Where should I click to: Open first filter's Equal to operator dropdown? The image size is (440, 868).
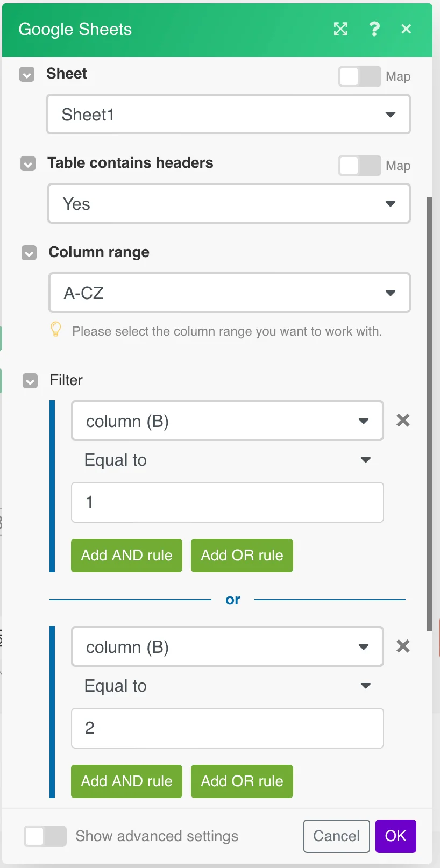(x=228, y=460)
